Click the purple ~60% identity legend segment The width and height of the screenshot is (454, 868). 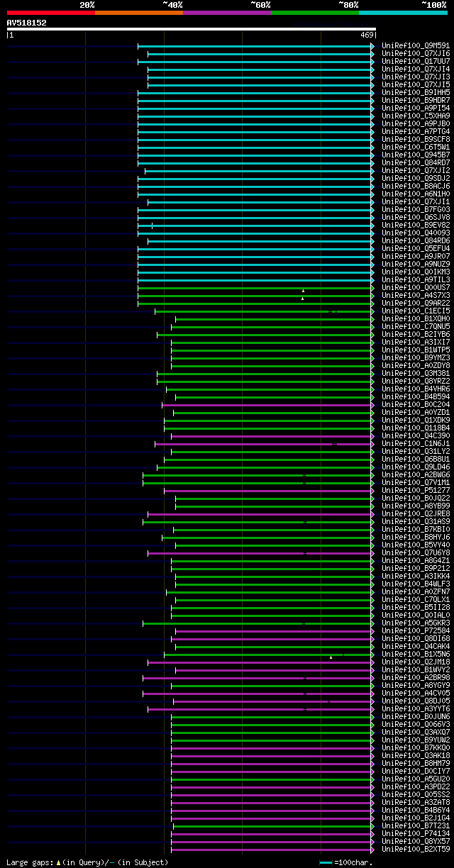coord(227,13)
